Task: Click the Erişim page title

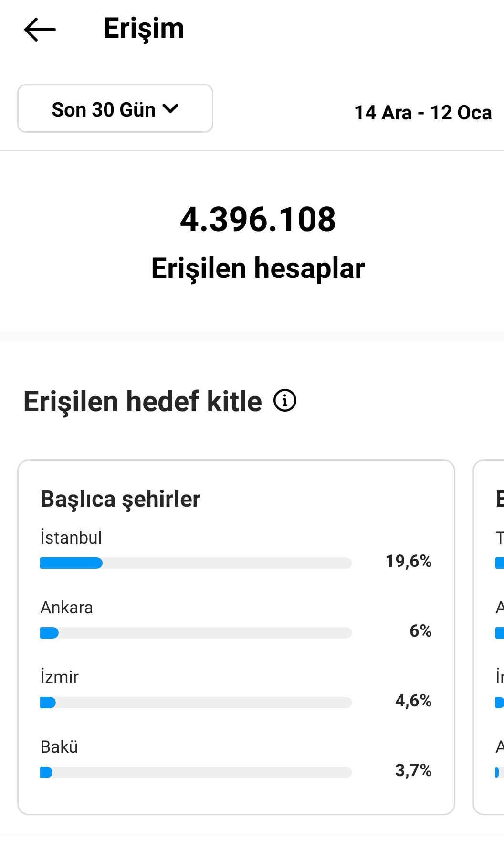Action: click(x=144, y=29)
